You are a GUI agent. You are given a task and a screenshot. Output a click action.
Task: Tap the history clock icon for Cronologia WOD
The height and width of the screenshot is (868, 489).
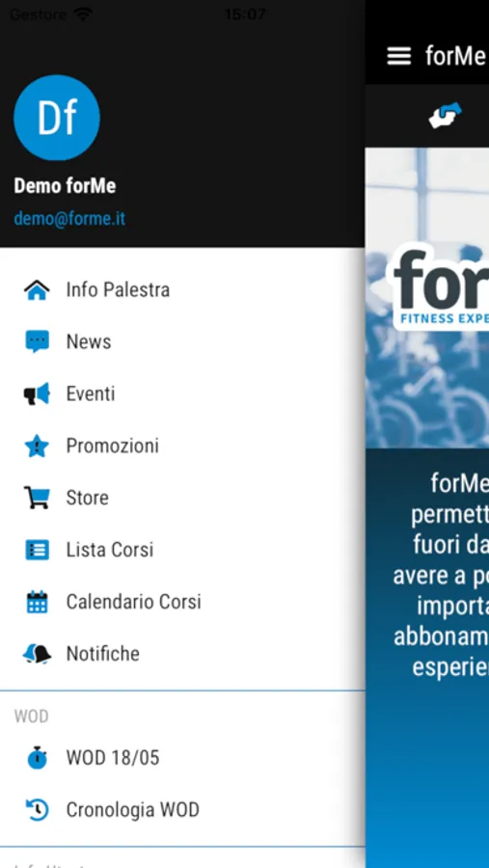coord(37,810)
